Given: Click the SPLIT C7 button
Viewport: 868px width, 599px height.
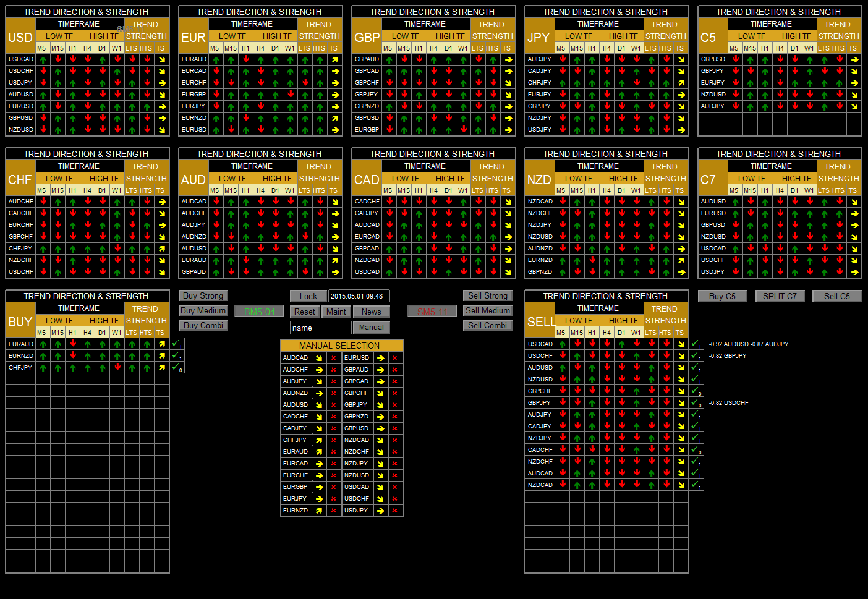Looking at the screenshot, I should [780, 297].
